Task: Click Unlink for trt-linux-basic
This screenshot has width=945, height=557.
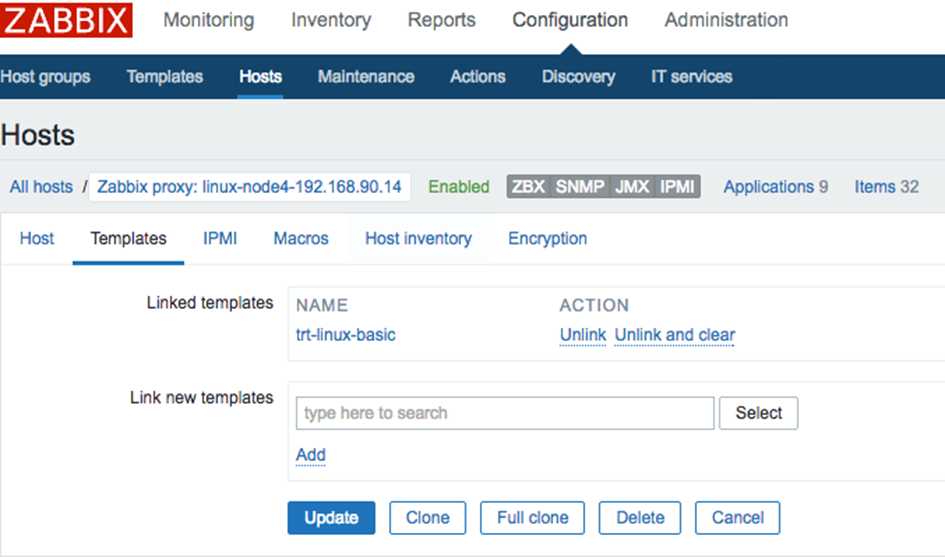Action: click(x=583, y=335)
